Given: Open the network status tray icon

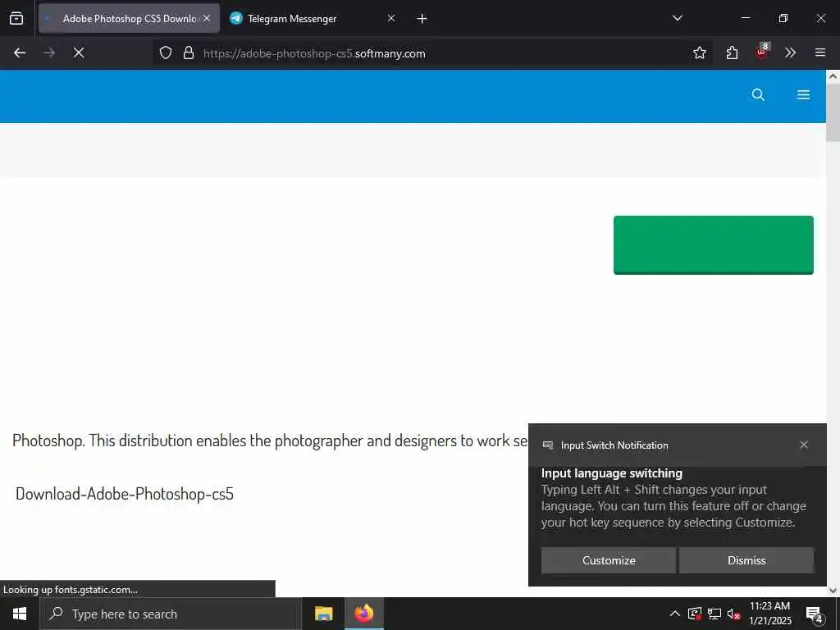Looking at the screenshot, I should pos(714,614).
